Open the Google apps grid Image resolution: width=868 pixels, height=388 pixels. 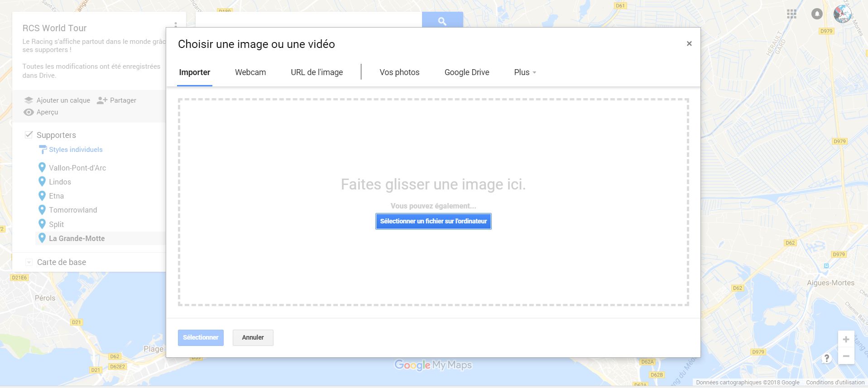(791, 14)
